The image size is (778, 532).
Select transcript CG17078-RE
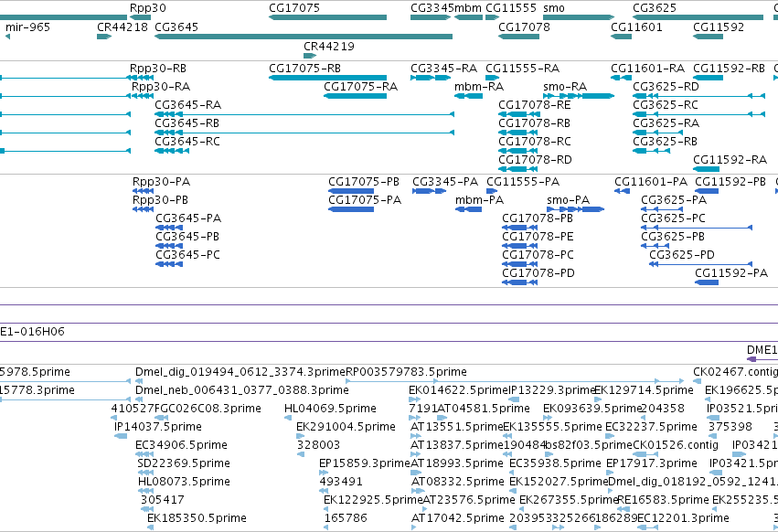tap(535, 105)
